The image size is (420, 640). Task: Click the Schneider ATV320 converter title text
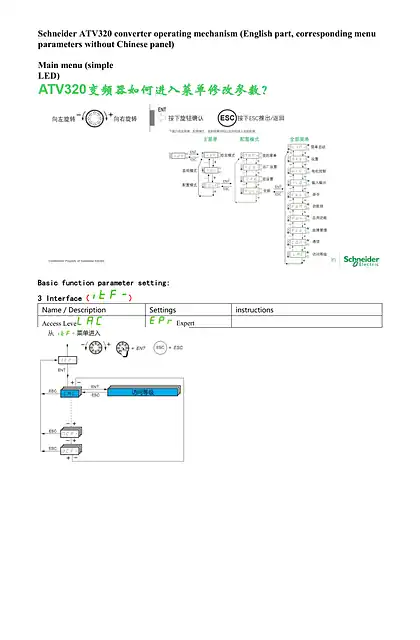coord(207,39)
